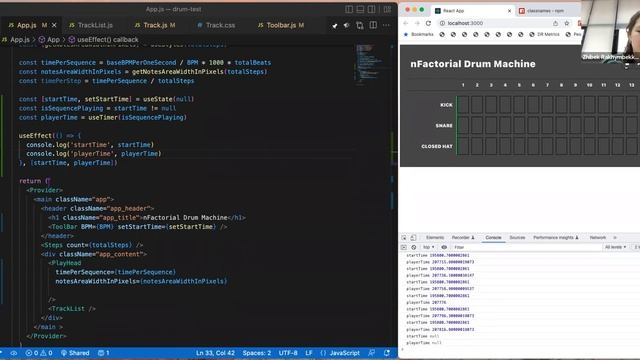Clear the console with the clear icon
Image resolution: width=640 pixels, height=360 pixels.
[x=413, y=247]
